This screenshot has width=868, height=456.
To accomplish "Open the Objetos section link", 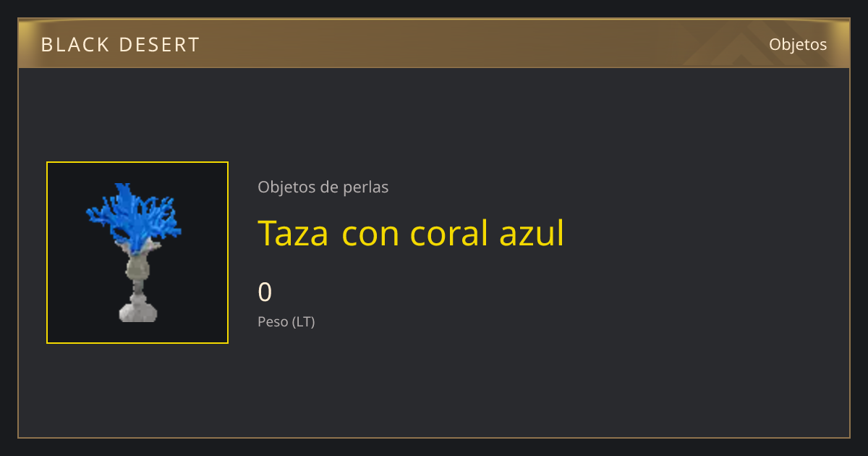I will 798,44.
